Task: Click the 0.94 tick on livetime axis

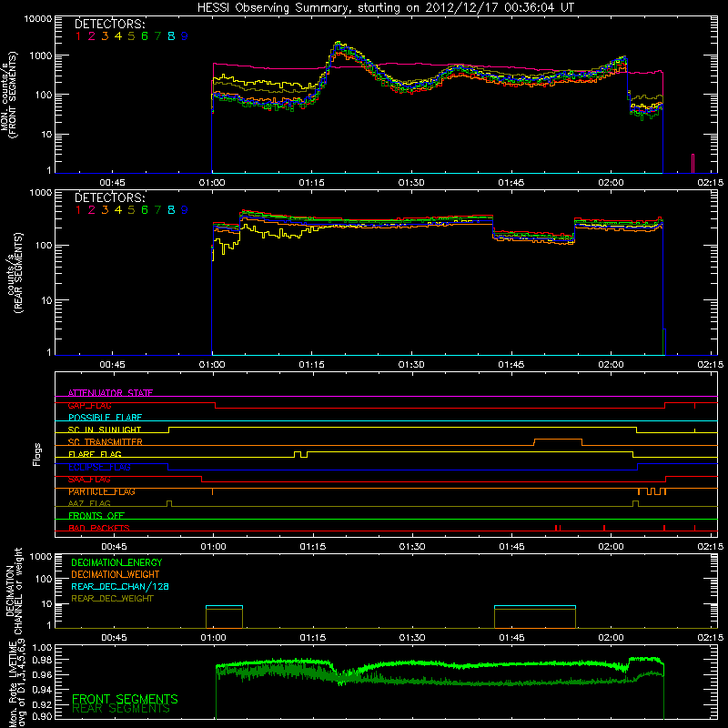Action: coord(43,690)
